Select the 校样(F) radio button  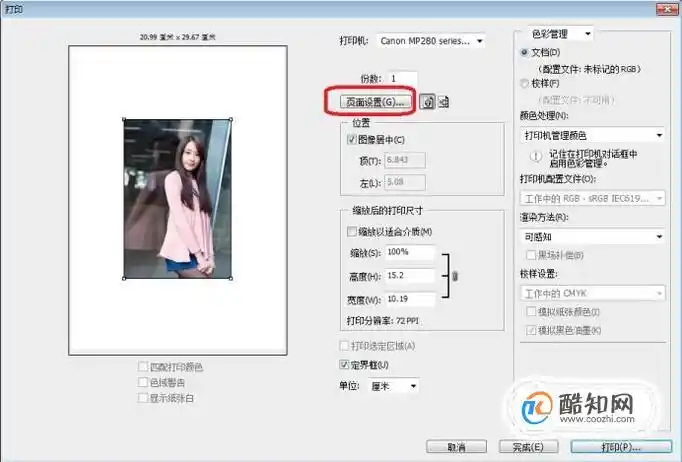pos(525,83)
